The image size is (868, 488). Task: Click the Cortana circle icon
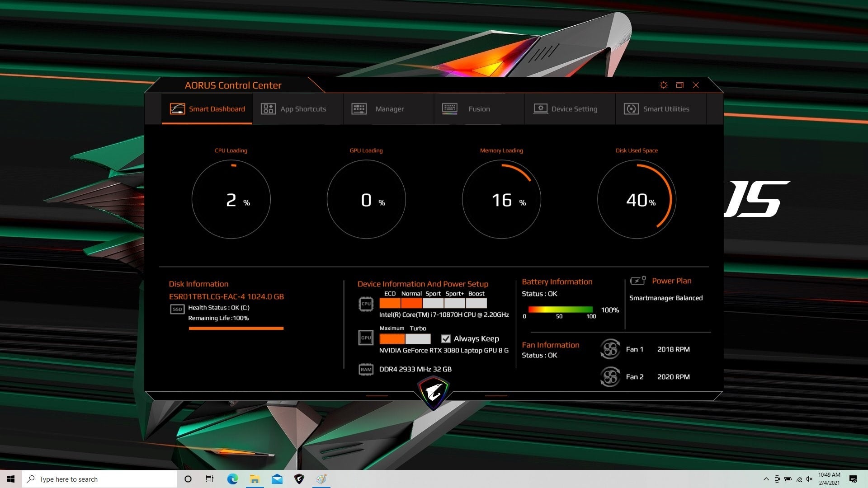188,479
